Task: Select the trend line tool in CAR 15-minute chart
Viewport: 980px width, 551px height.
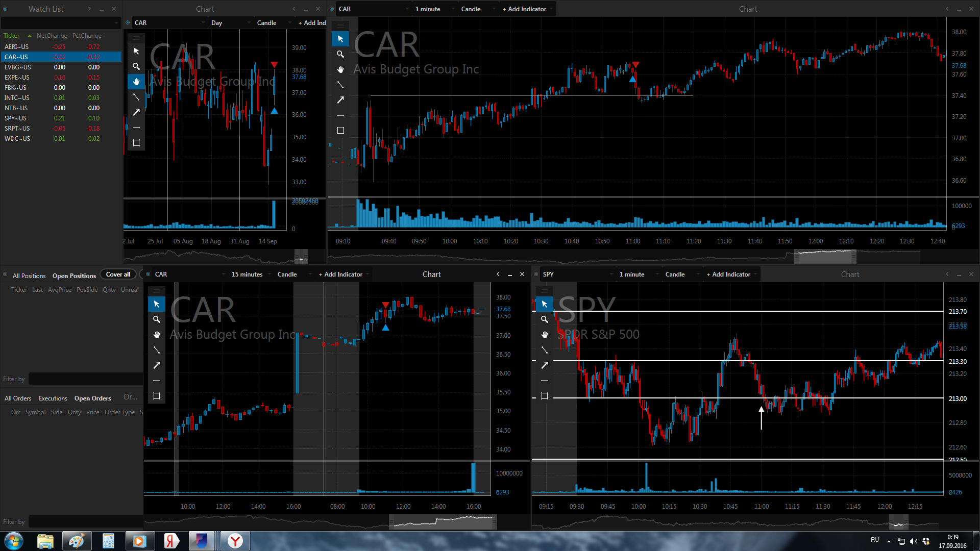Action: [x=157, y=350]
